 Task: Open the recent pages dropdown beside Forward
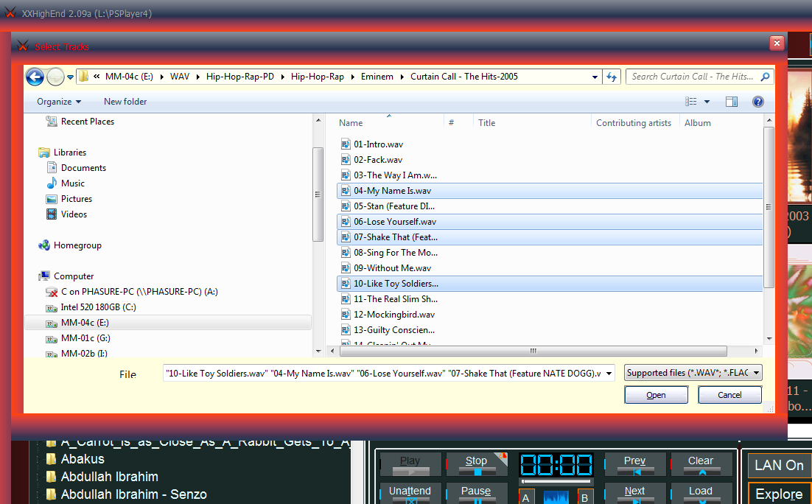tap(70, 77)
